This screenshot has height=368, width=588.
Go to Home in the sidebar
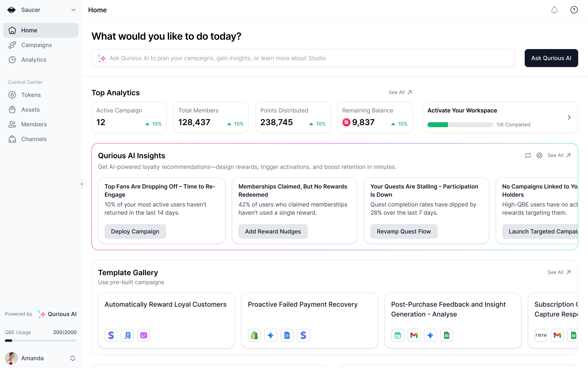pos(41,30)
